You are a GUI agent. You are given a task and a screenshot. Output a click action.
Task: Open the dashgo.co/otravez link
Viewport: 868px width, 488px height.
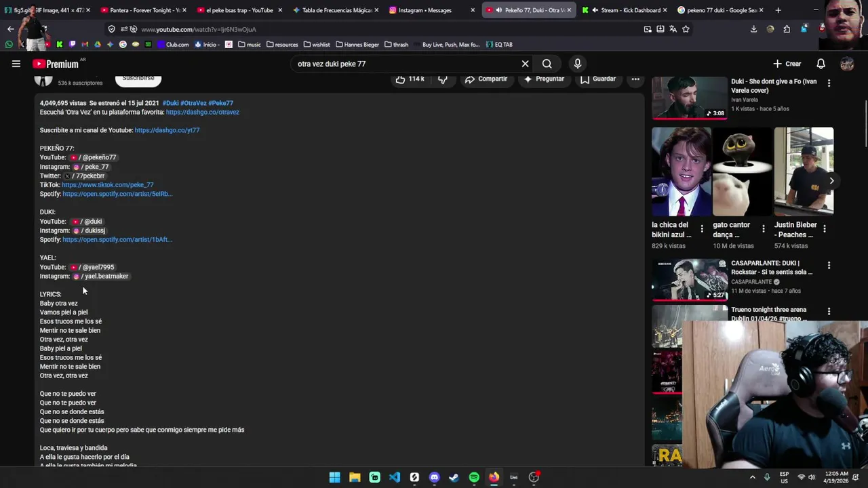tap(203, 112)
